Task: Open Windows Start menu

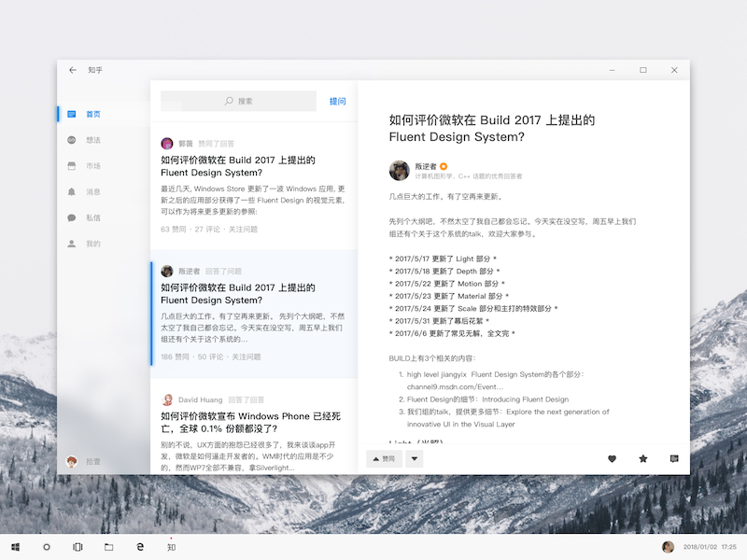Action: (x=15, y=547)
